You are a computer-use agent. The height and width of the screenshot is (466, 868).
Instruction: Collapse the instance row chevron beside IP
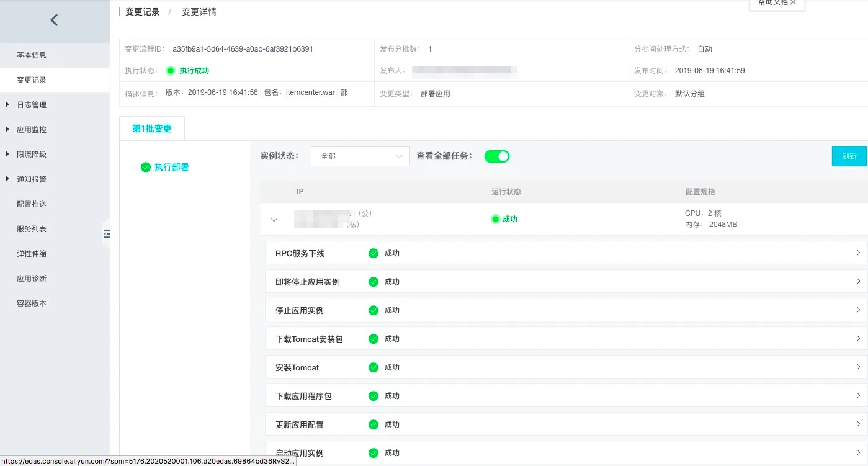[x=274, y=220]
